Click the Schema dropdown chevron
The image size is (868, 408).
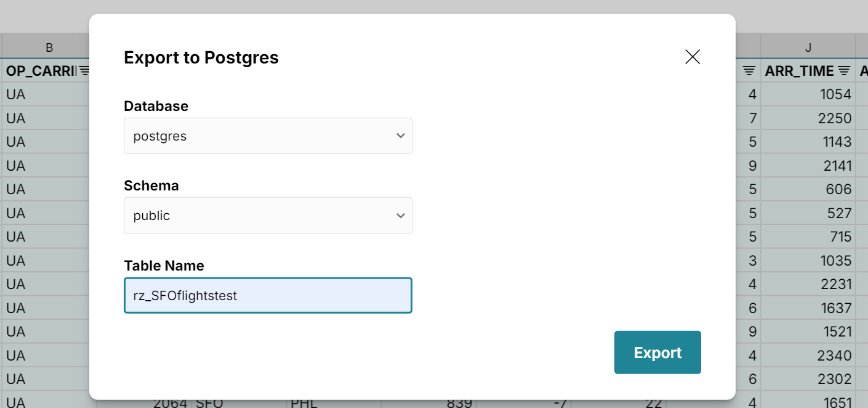[x=401, y=216]
